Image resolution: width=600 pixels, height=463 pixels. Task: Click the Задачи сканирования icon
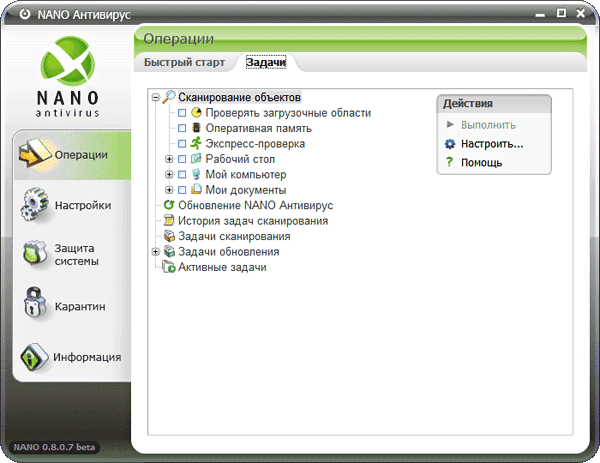click(x=169, y=236)
